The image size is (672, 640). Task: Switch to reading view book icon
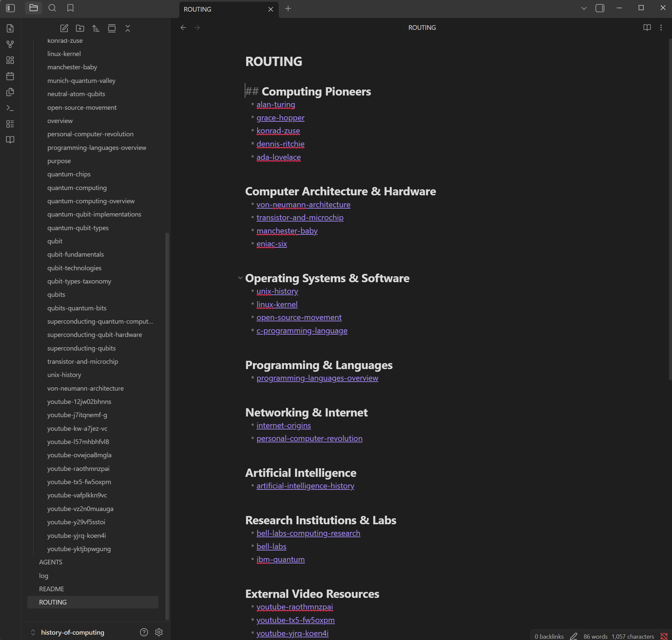click(647, 28)
